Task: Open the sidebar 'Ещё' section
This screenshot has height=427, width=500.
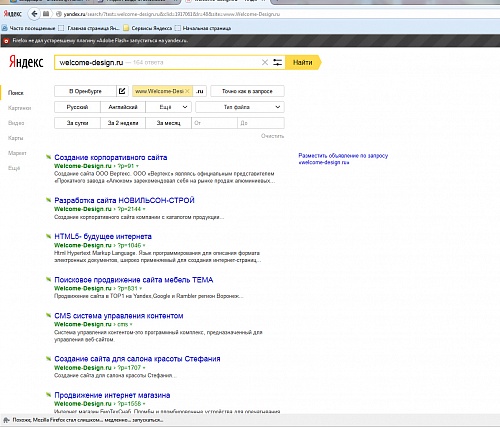Action: tap(14, 168)
